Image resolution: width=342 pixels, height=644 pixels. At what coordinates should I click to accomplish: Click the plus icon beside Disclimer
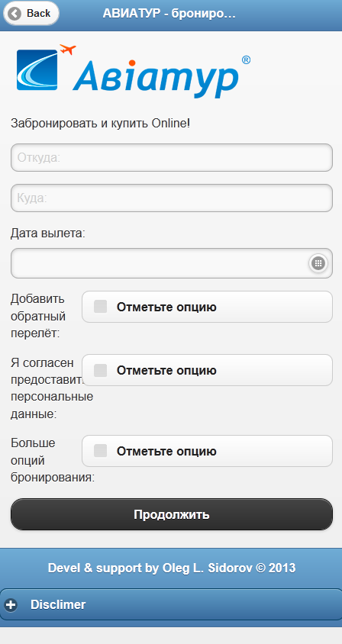point(11,604)
